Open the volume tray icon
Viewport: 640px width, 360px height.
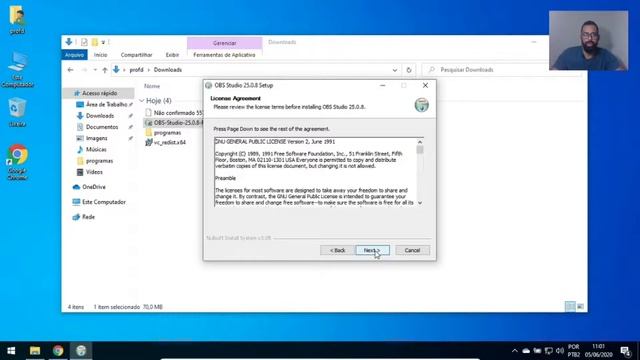pyautogui.click(x=560, y=351)
